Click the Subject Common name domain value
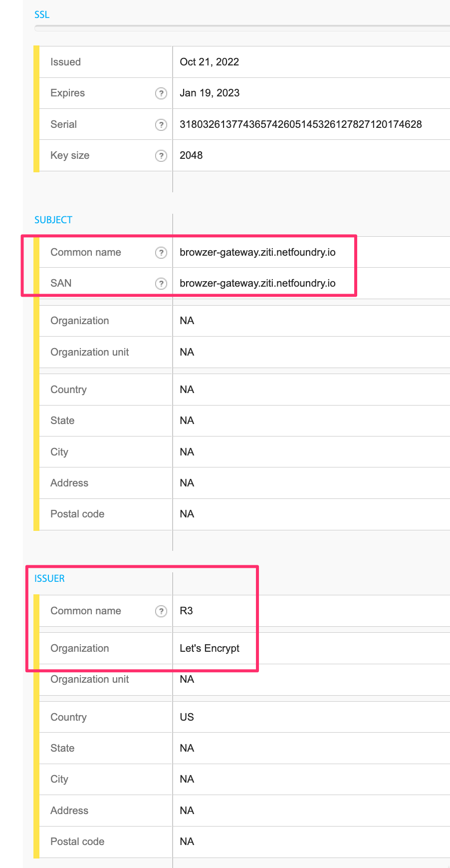Image resolution: width=450 pixels, height=868 pixels. (x=257, y=252)
